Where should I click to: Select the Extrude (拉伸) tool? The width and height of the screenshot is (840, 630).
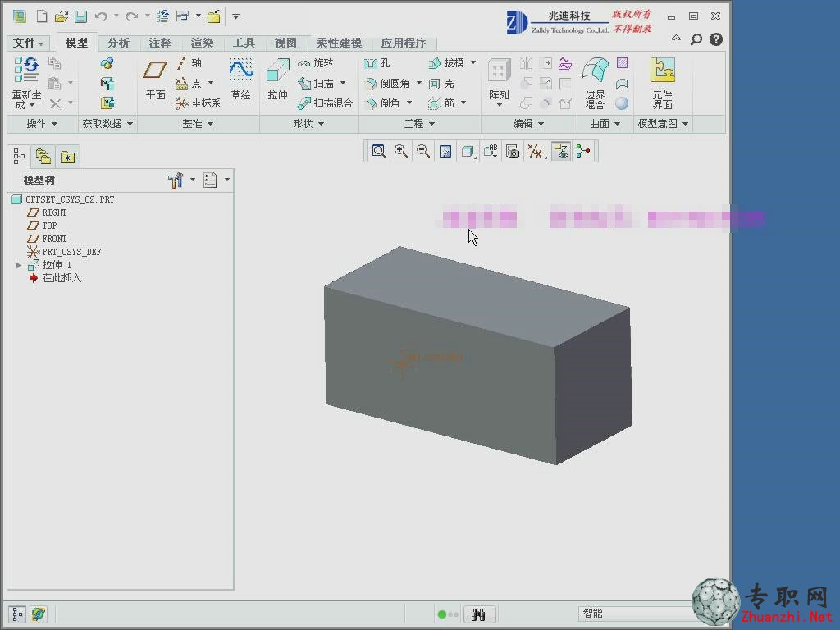[277, 80]
